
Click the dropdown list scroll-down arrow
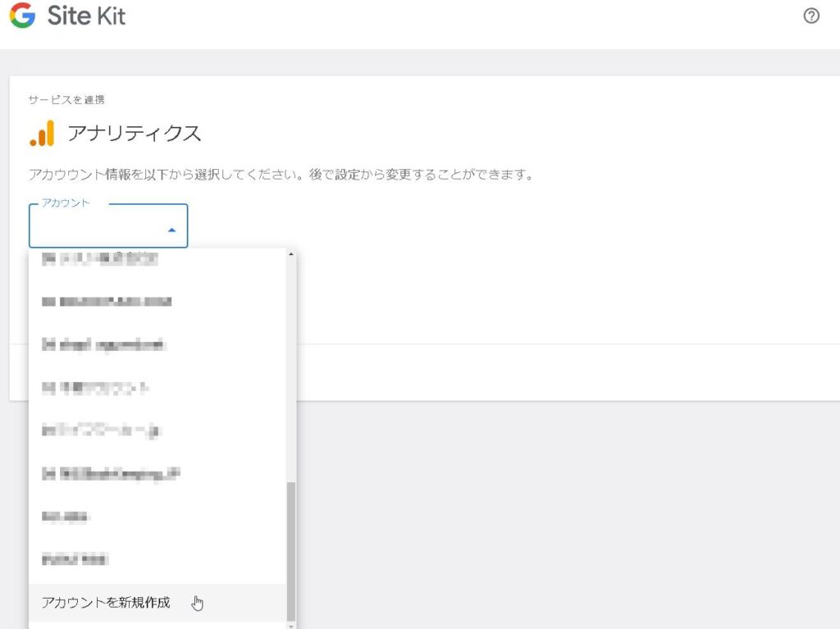tap(291, 625)
